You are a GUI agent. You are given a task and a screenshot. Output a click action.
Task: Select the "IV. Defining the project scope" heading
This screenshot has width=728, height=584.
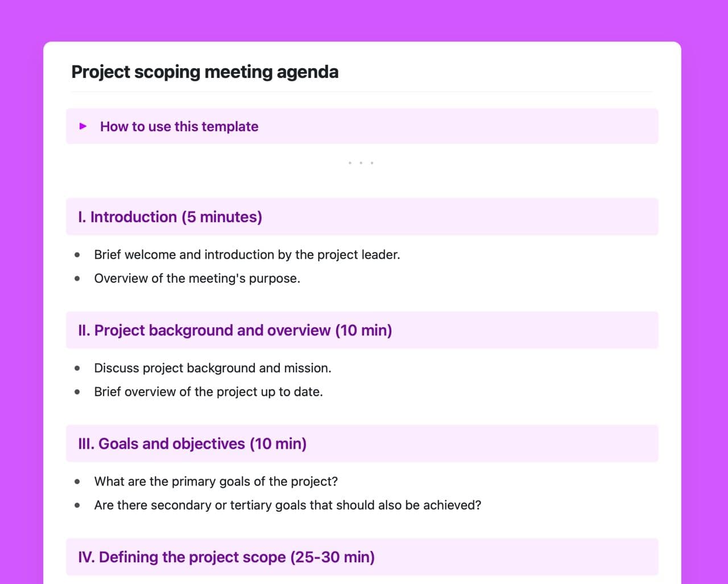(x=226, y=557)
